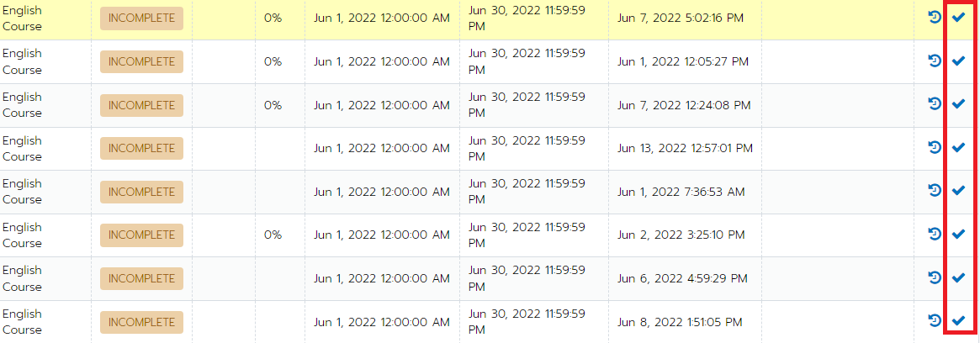The width and height of the screenshot is (980, 343).
Task: Open history for Jun 6 4:59:29 PM row
Action: [935, 277]
